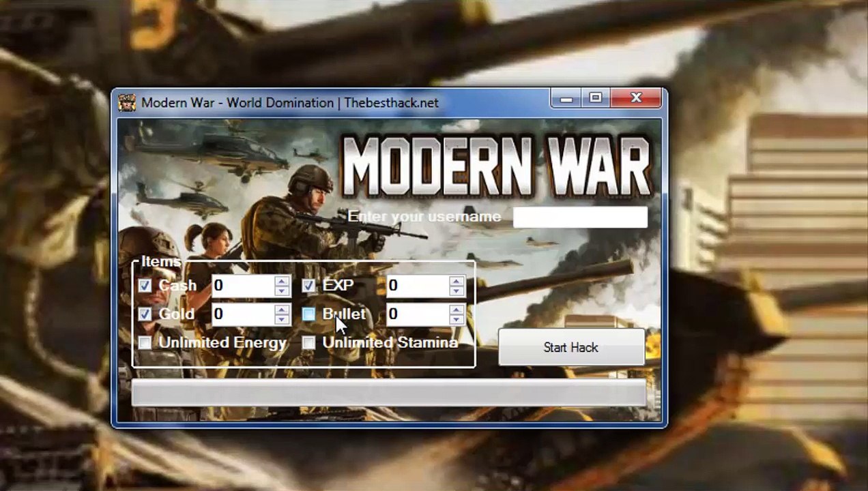Screen dimensions: 868x491
Task: Click inside the EXP amount field
Action: [418, 286]
